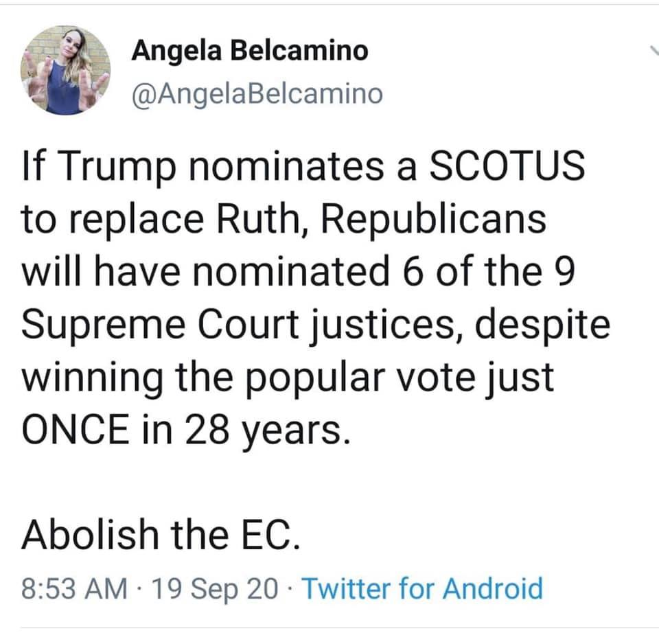This screenshot has height=644, width=659.
Task: Open Angela Belcamino's profile picture
Action: pos(65,70)
